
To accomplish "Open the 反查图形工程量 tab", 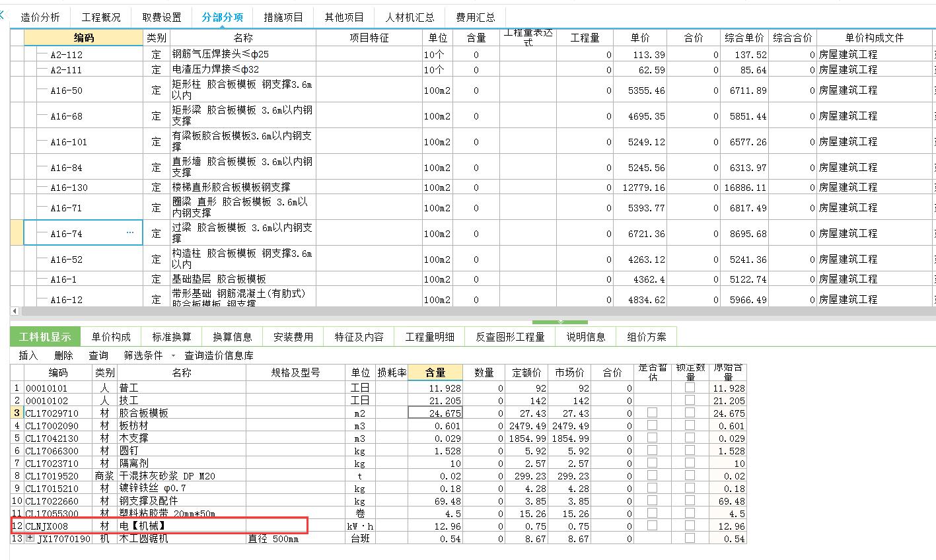I will point(511,337).
